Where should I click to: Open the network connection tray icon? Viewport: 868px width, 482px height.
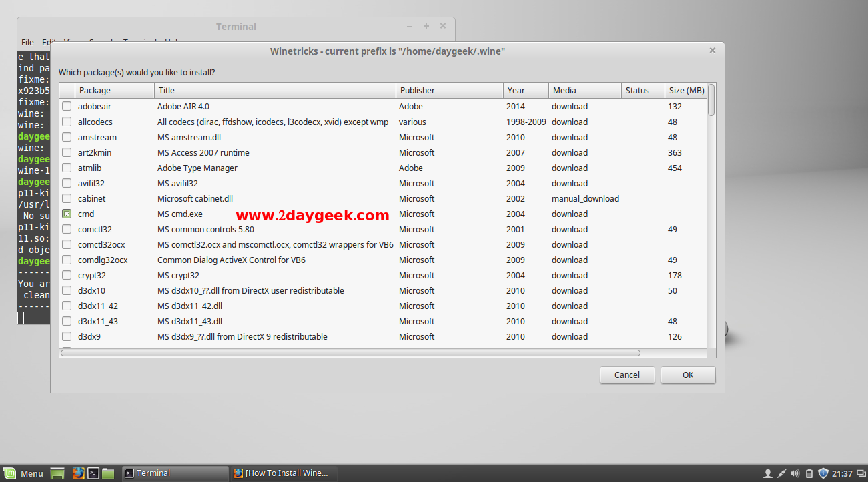click(x=781, y=473)
